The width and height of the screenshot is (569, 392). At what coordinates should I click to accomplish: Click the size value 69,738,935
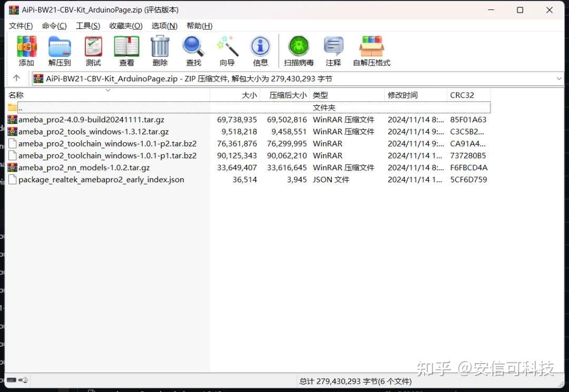pyautogui.click(x=237, y=120)
